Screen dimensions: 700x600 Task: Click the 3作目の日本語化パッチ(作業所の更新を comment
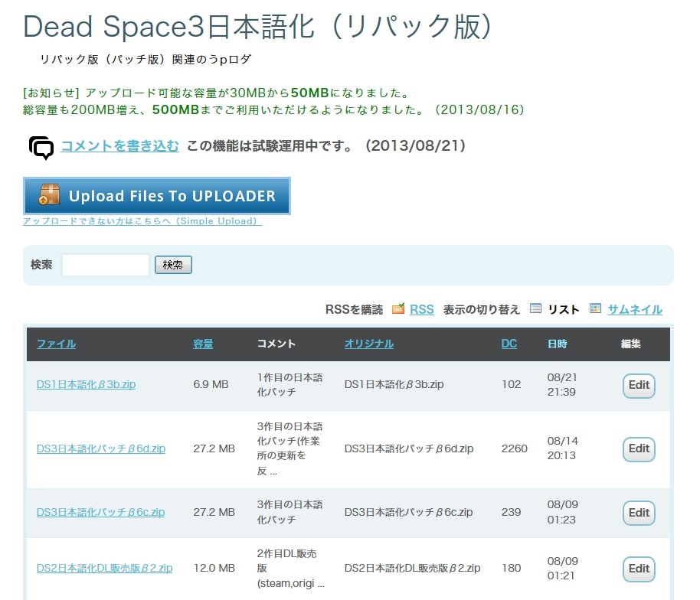tap(289, 448)
